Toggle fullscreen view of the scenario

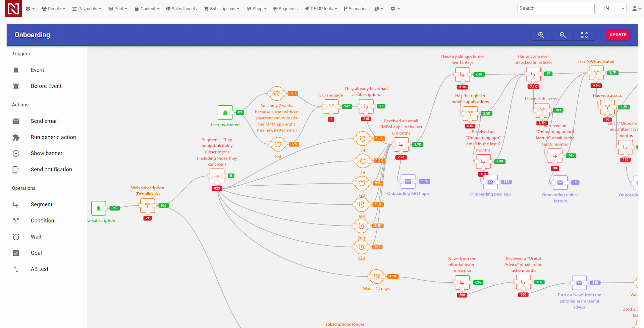(x=584, y=35)
